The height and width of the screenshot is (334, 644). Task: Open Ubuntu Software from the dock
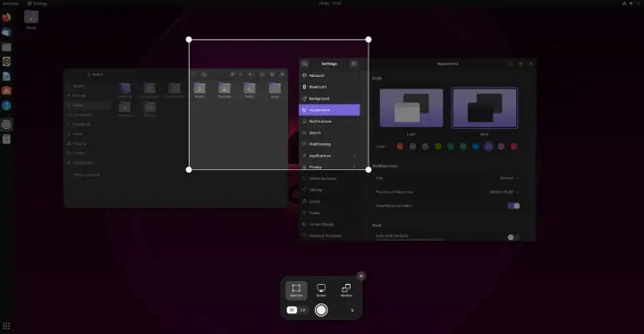(x=6, y=91)
